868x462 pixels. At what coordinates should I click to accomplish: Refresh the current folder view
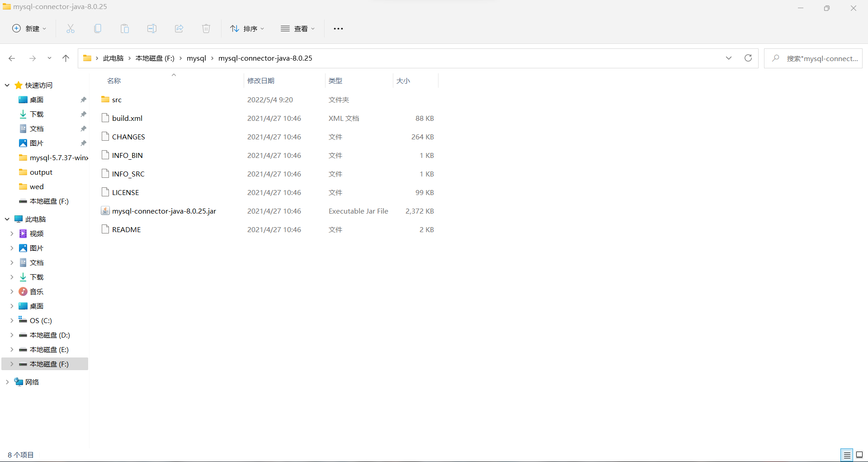click(x=748, y=58)
